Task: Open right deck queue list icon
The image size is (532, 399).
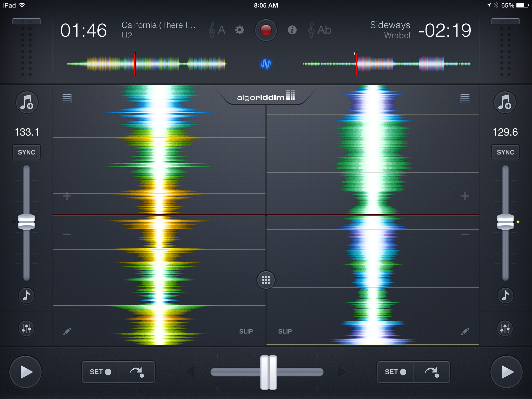Action: pyautogui.click(x=465, y=99)
